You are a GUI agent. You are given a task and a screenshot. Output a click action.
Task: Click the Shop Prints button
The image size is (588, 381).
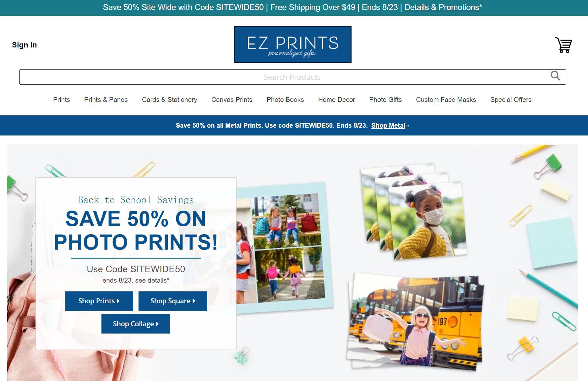99,301
